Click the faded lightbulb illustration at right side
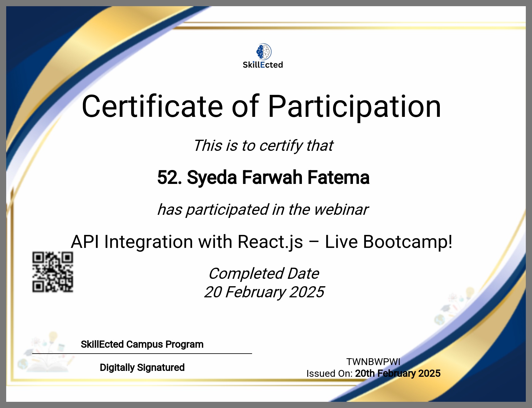 point(470,292)
